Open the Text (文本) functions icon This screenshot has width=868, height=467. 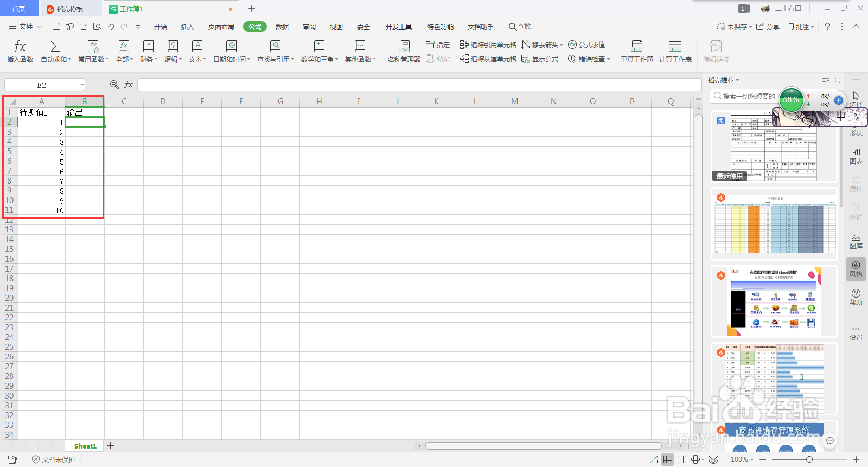tap(197, 46)
